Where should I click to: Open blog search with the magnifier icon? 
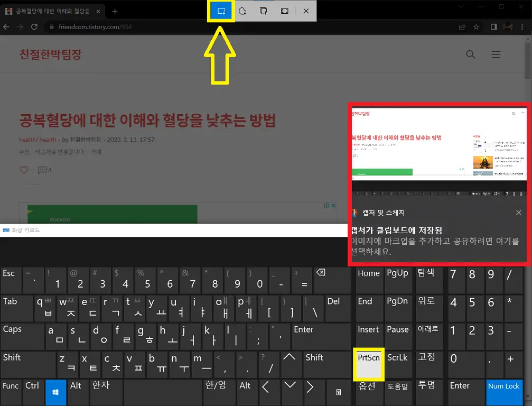(470, 54)
